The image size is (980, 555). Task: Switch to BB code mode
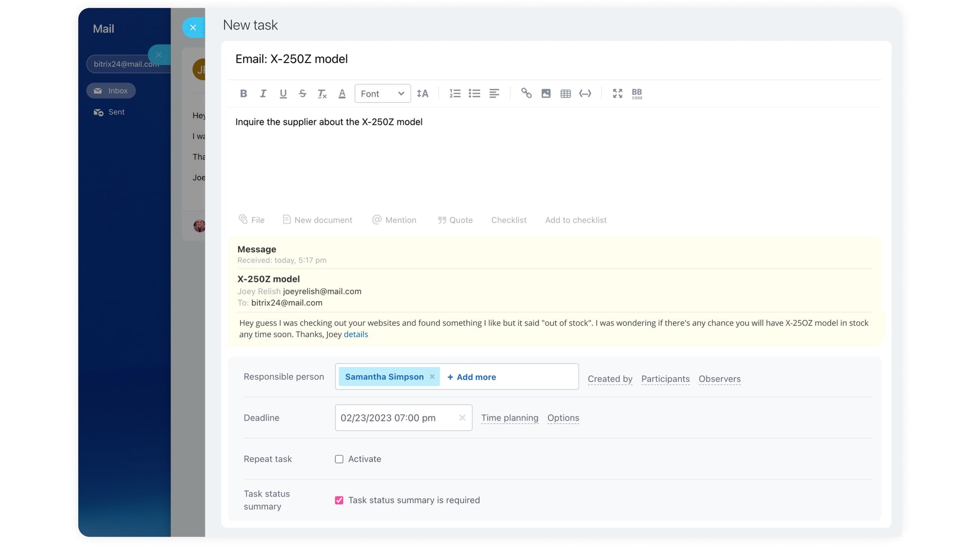636,94
